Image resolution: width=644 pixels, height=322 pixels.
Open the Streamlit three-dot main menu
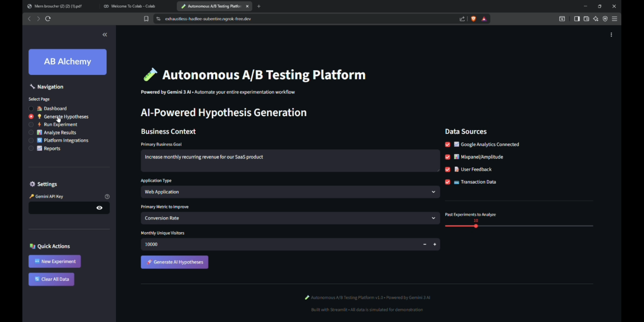coord(611,35)
